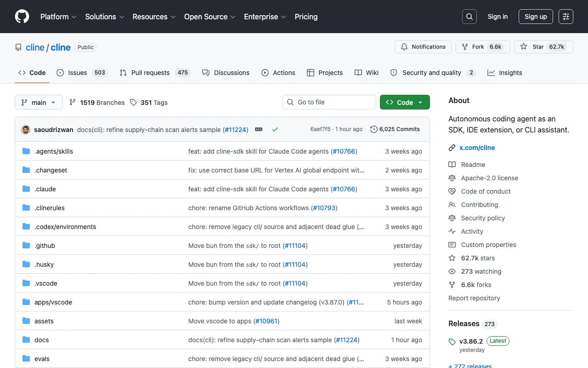Toggle Notifications for this repository
The width and height of the screenshot is (588, 368).
pyautogui.click(x=423, y=47)
